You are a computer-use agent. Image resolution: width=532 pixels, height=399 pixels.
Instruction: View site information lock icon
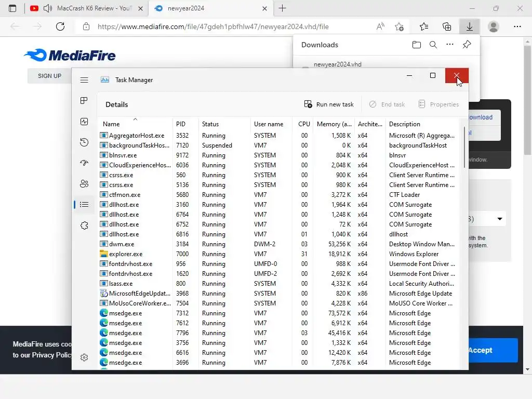[86, 26]
